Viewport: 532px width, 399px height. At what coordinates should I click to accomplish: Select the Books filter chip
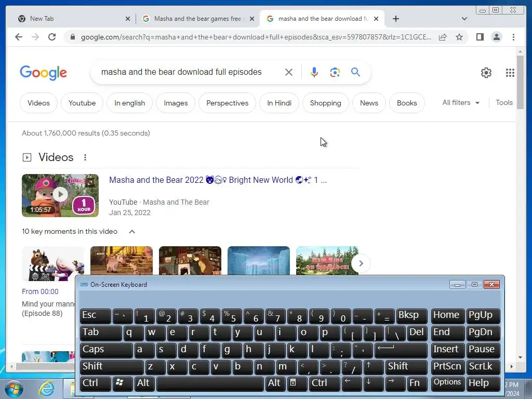click(x=407, y=103)
